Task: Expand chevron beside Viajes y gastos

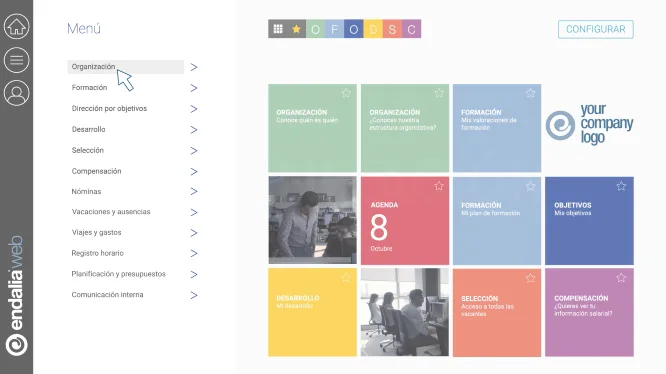Action: [194, 233]
